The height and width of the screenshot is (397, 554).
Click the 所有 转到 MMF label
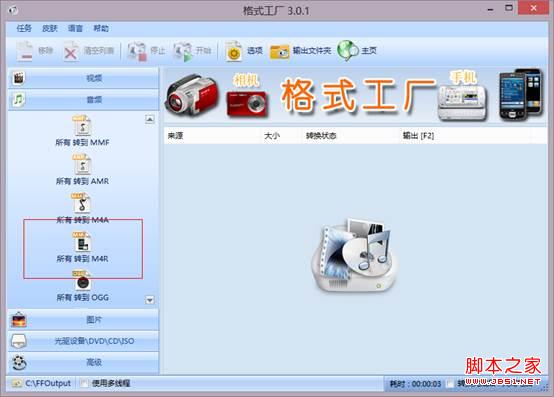[82, 142]
